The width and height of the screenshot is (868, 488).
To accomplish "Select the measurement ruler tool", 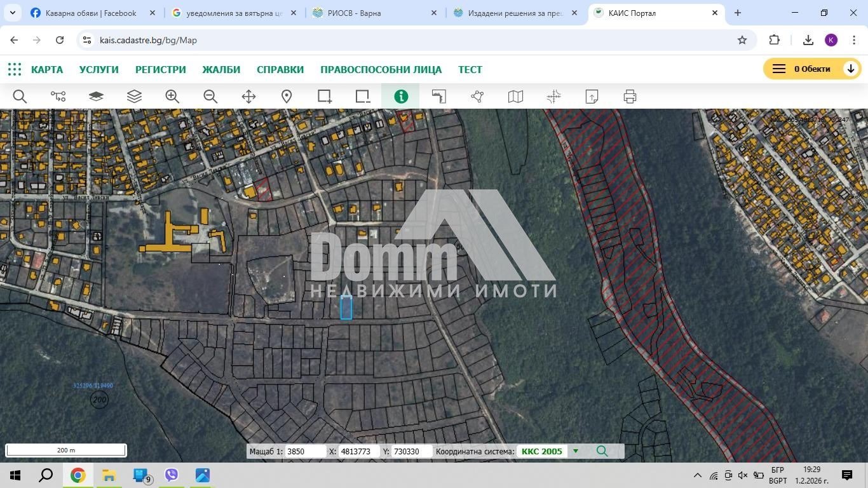I will pos(439,96).
